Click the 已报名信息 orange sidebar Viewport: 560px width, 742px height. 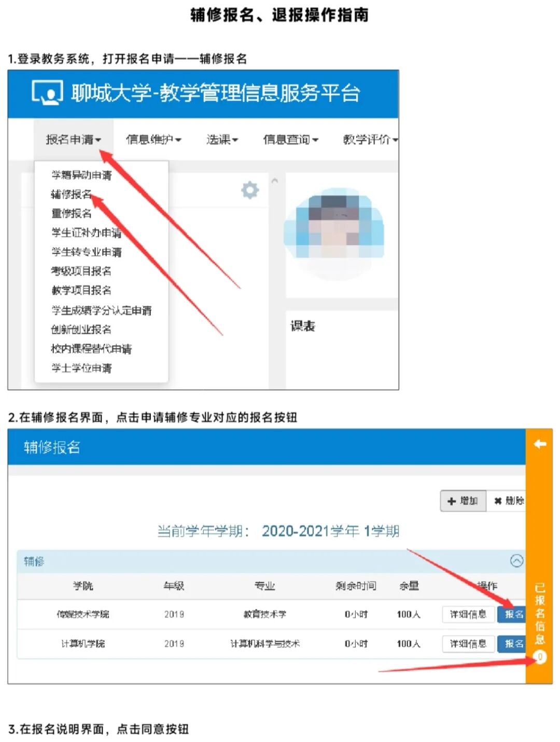click(540, 612)
